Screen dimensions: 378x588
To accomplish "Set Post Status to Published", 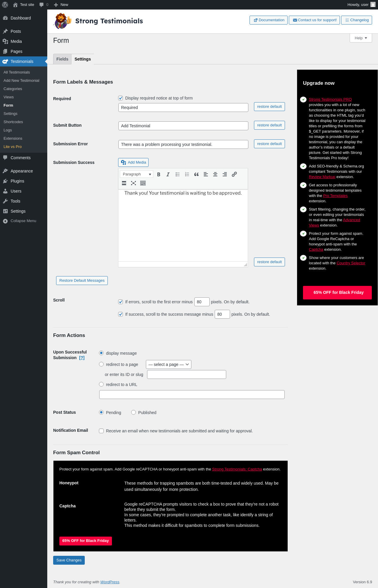I will point(133,412).
